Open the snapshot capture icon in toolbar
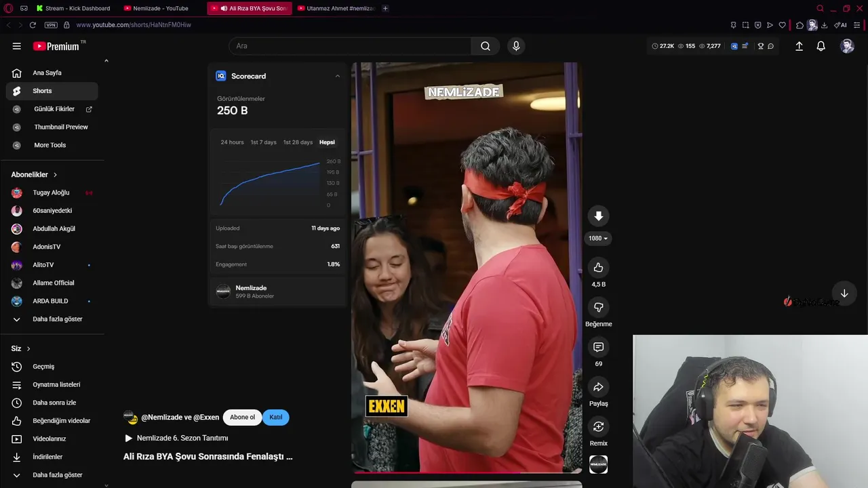 pos(745,25)
